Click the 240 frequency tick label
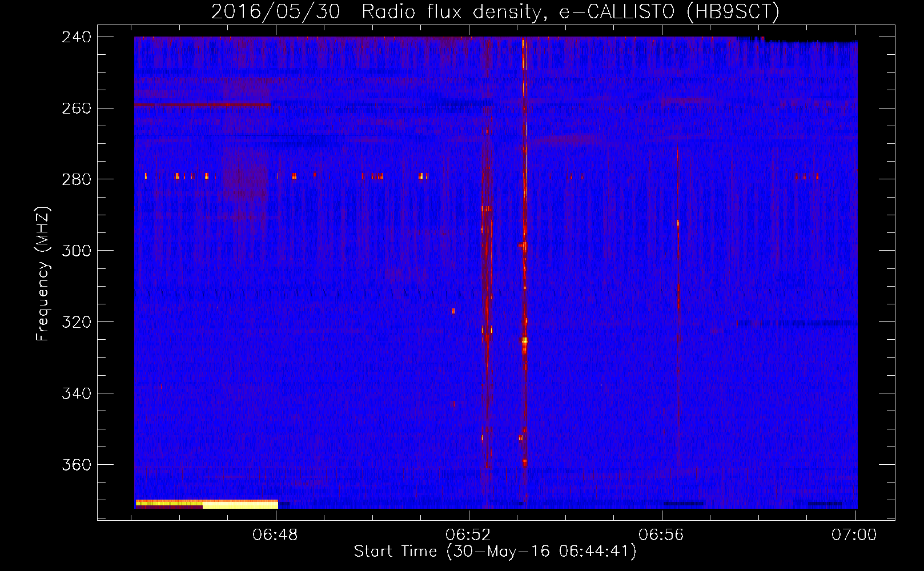This screenshot has width=924, height=571. coord(77,37)
